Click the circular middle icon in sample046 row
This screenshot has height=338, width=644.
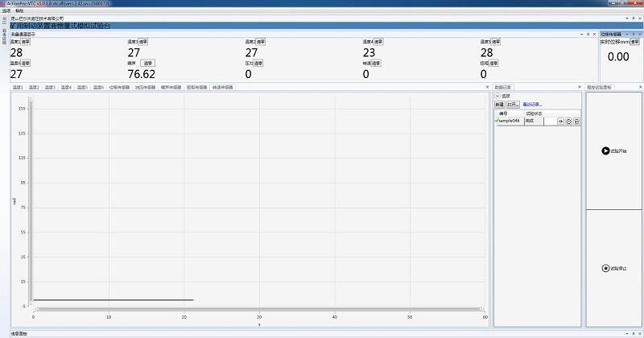pos(568,121)
